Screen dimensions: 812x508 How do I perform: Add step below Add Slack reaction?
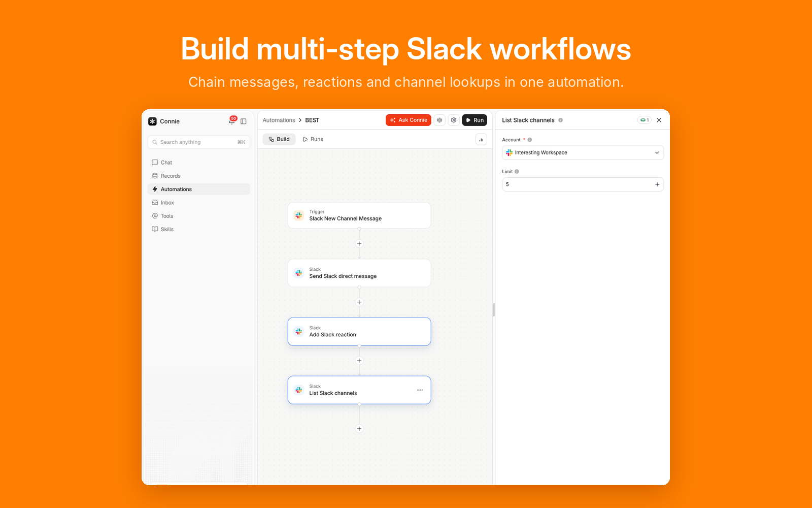(359, 361)
